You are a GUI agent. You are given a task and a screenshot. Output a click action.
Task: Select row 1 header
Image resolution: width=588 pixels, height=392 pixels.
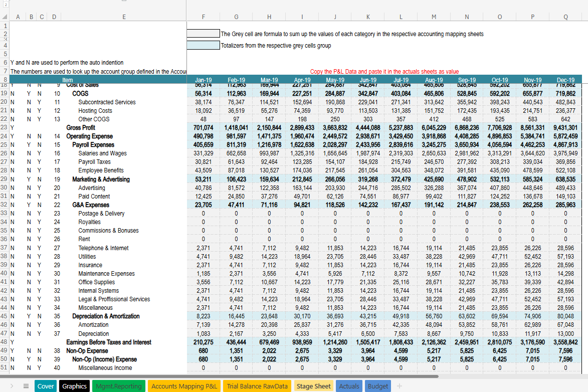click(4, 26)
